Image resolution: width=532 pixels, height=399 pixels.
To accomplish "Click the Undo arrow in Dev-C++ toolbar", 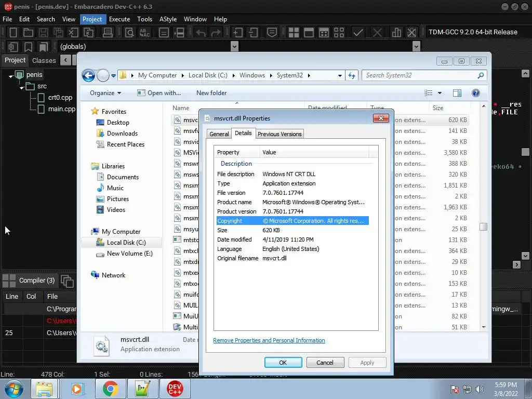I will [x=201, y=32].
